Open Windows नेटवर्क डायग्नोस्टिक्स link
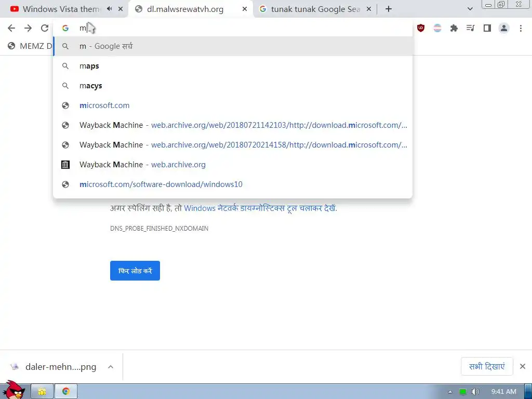532x399 pixels. pos(260,208)
